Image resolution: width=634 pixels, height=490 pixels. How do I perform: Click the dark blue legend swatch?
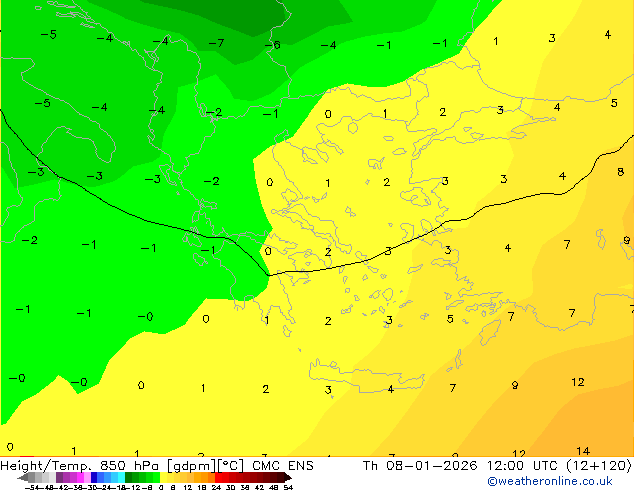94,478
